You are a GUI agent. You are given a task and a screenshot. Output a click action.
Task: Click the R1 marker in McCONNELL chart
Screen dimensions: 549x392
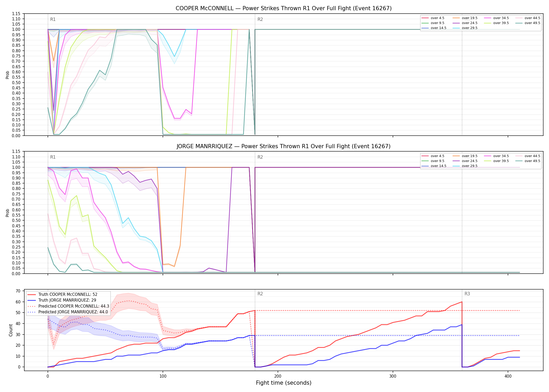[53, 19]
